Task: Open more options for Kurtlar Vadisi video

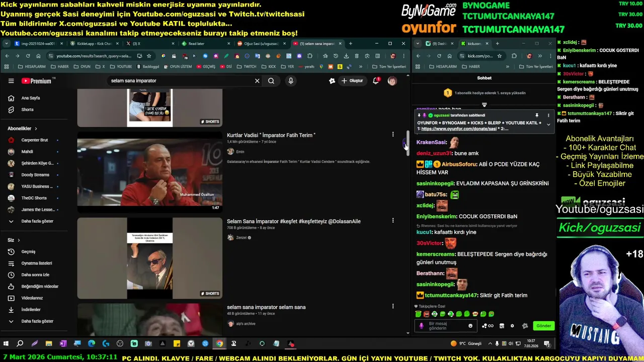Action: tap(393, 135)
